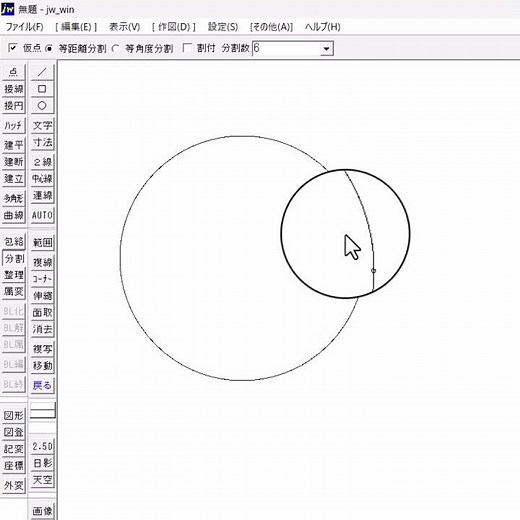Select the 寸法 dimension tool
The image size is (520, 520).
pos(42,142)
